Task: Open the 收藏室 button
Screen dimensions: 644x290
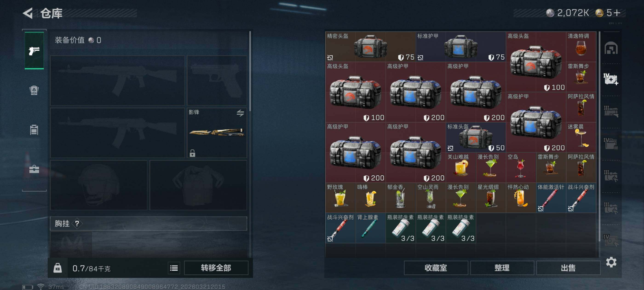Action: point(436,268)
